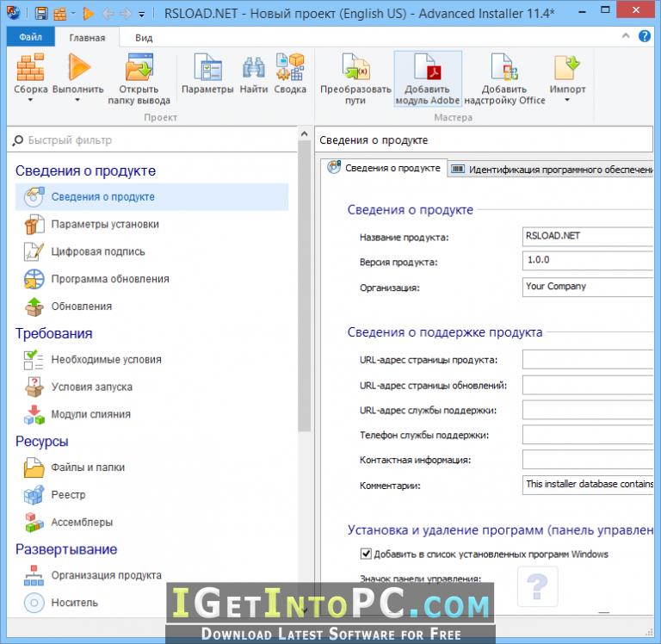The image size is (661, 644).
Task: Launch Добавить модуль Adobe wizard
Action: pos(428,78)
